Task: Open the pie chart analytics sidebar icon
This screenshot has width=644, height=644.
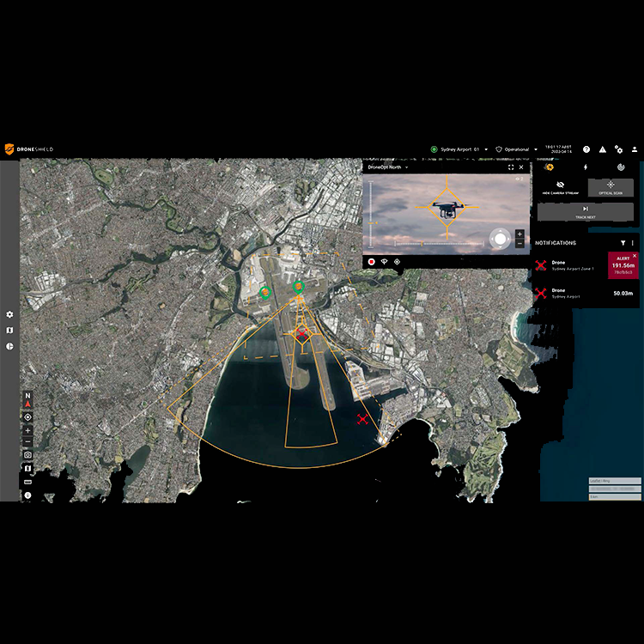Action: tap(9, 346)
